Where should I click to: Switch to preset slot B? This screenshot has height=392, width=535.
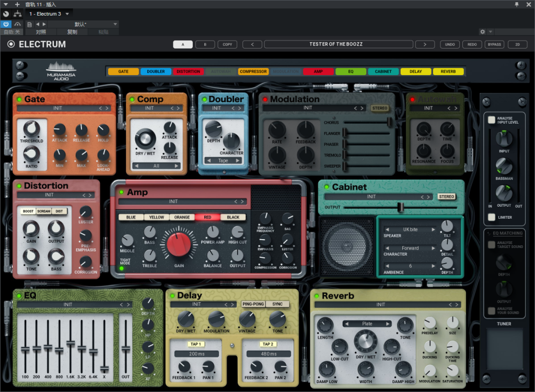click(205, 44)
